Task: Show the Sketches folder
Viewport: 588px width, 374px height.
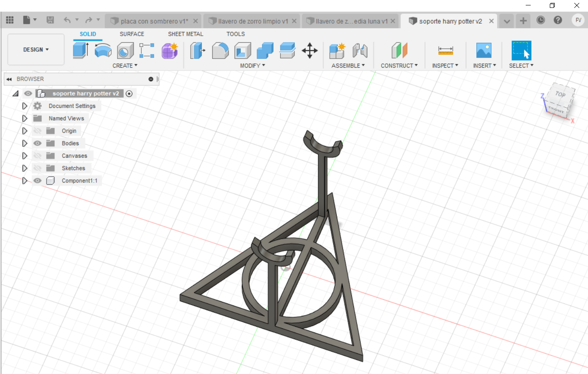Action: (37, 168)
